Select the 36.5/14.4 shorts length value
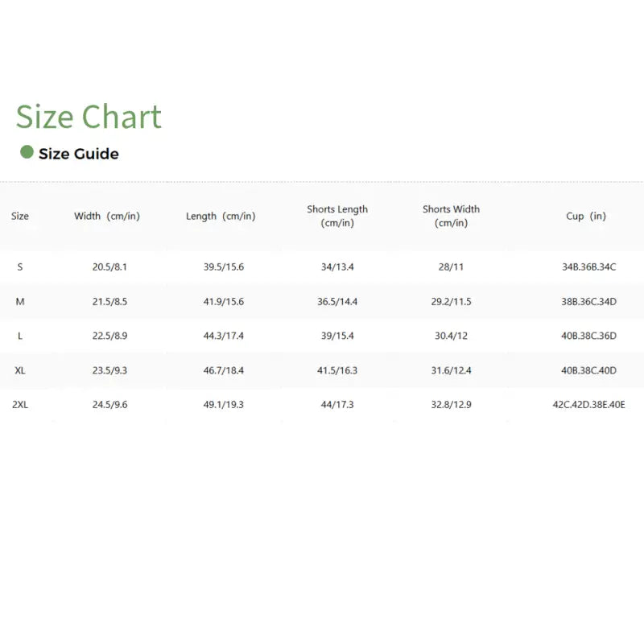This screenshot has height=644, width=644. coord(338,301)
